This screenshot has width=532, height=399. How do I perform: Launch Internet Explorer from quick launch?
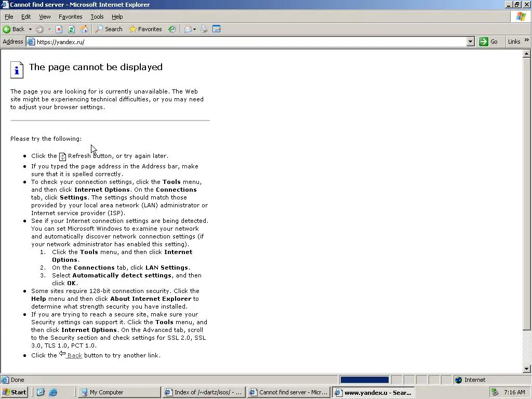coord(53,392)
